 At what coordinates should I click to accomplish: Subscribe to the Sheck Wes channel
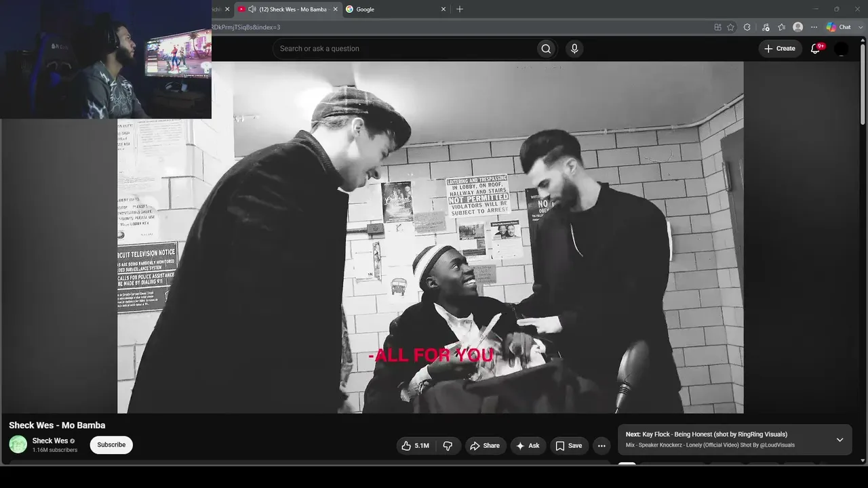click(x=111, y=445)
